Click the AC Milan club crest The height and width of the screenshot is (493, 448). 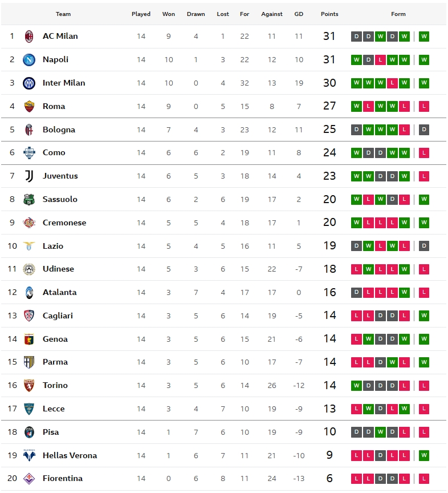coord(29,37)
